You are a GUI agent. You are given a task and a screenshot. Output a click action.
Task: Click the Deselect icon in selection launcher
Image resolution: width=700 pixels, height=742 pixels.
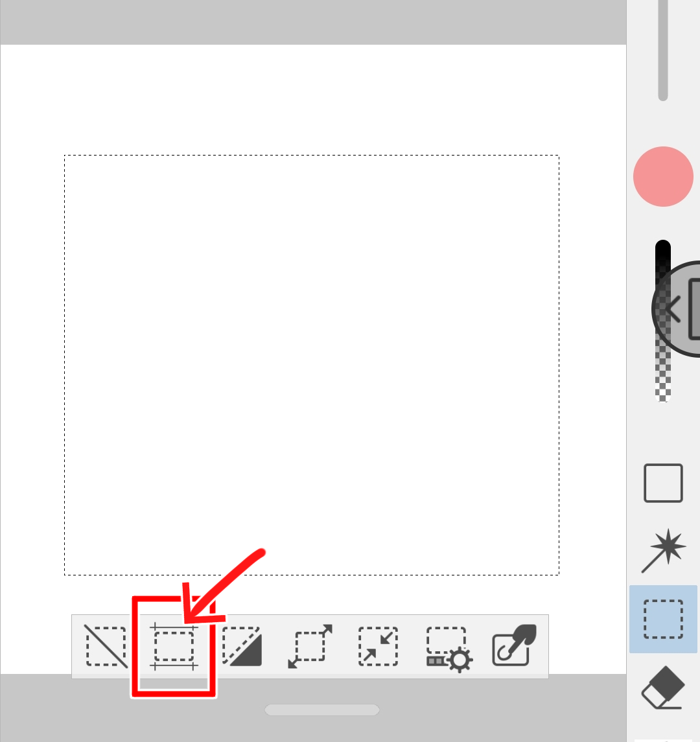pyautogui.click(x=106, y=646)
